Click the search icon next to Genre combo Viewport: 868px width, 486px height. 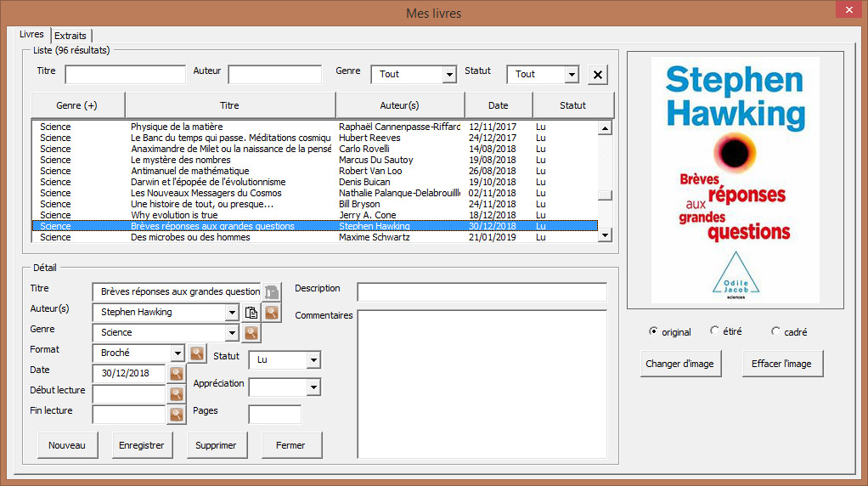click(x=251, y=333)
